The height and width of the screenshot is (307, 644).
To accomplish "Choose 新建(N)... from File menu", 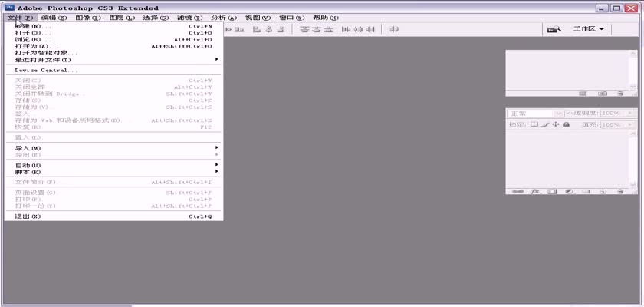I will tap(113, 26).
